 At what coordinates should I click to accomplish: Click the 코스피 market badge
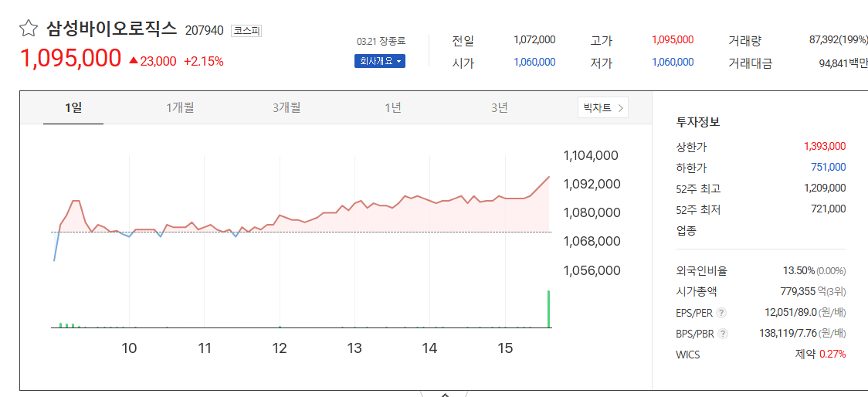coord(246,31)
